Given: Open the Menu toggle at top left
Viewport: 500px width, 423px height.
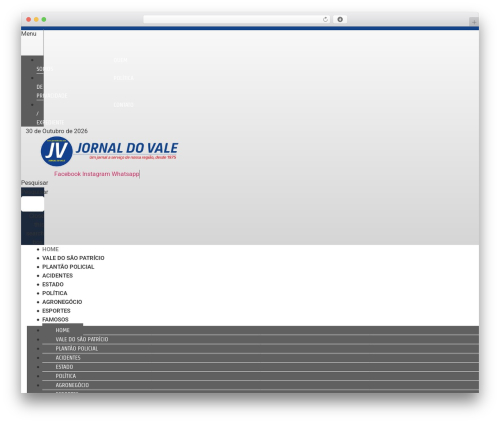Looking at the screenshot, I should (x=29, y=34).
